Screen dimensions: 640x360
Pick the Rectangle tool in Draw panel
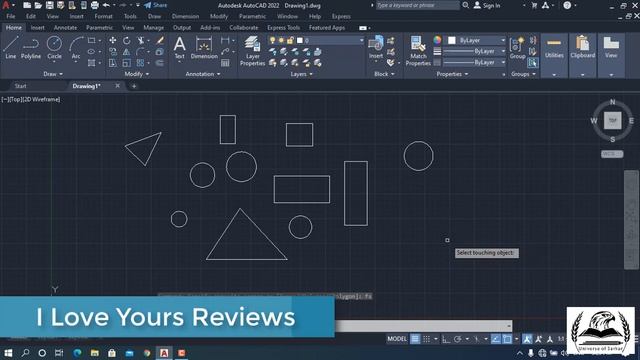[x=91, y=40]
